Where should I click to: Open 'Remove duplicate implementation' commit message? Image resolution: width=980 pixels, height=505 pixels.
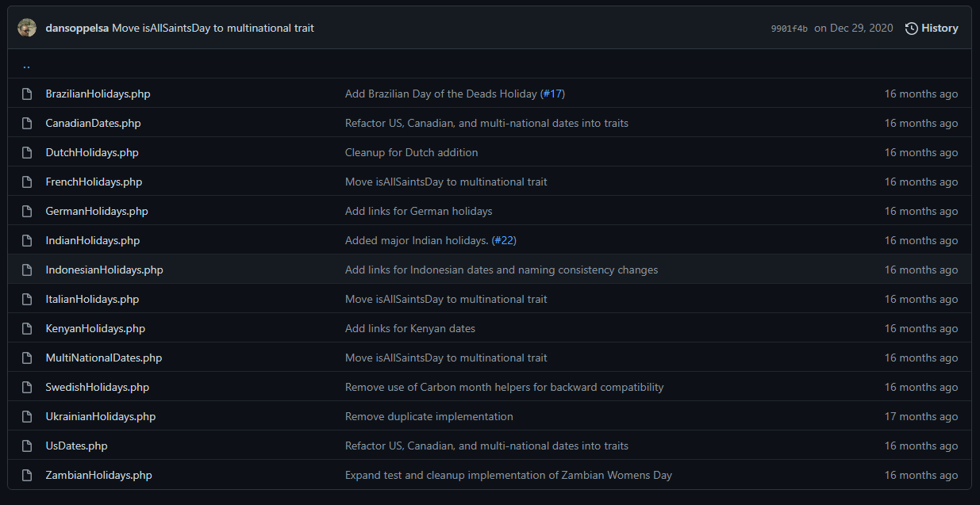[x=429, y=416]
